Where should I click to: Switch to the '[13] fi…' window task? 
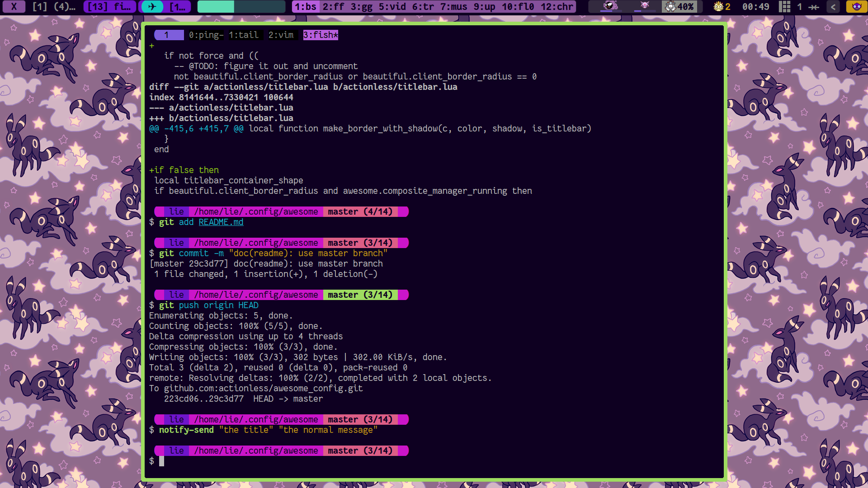109,6
